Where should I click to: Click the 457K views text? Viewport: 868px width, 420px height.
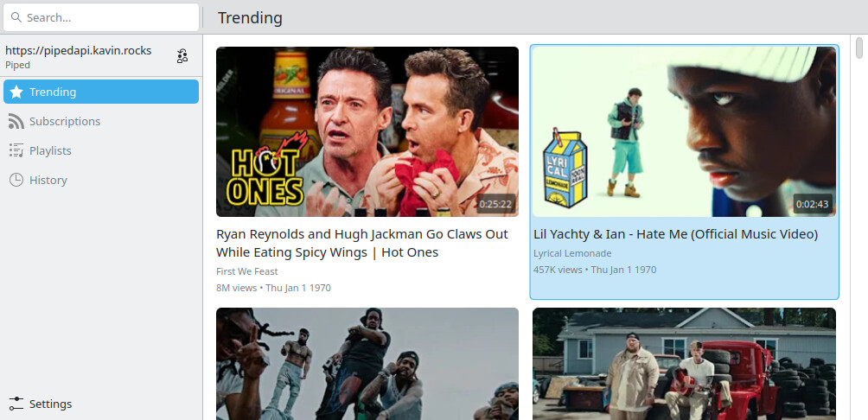tap(558, 270)
